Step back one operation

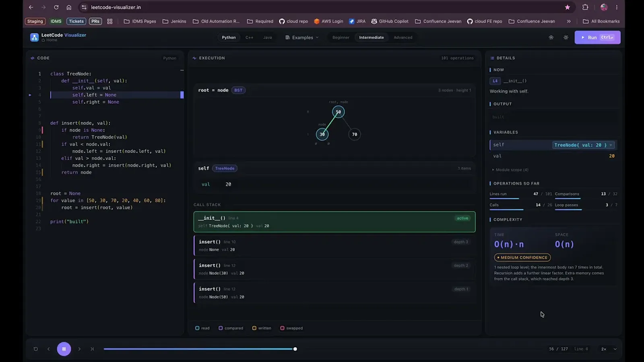coord(49,349)
